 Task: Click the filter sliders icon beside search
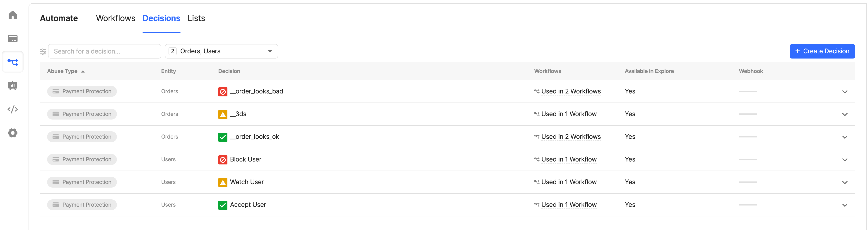tap(43, 51)
